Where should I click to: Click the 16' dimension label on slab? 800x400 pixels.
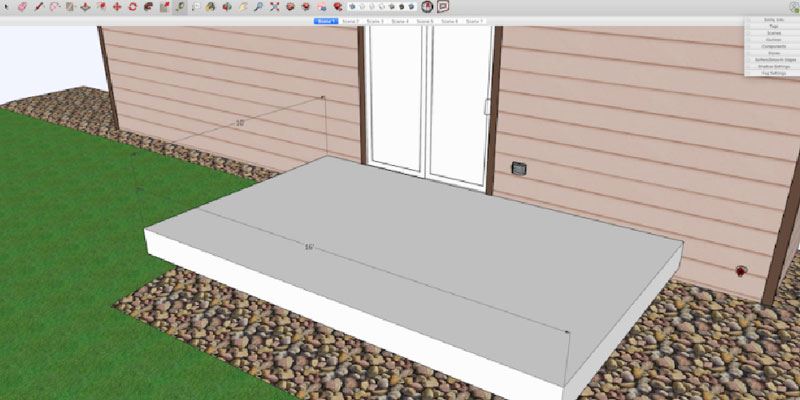click(309, 246)
